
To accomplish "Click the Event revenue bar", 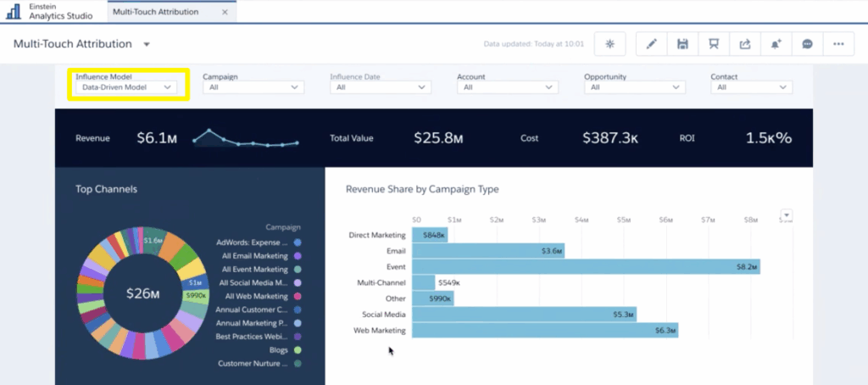I will click(x=587, y=266).
